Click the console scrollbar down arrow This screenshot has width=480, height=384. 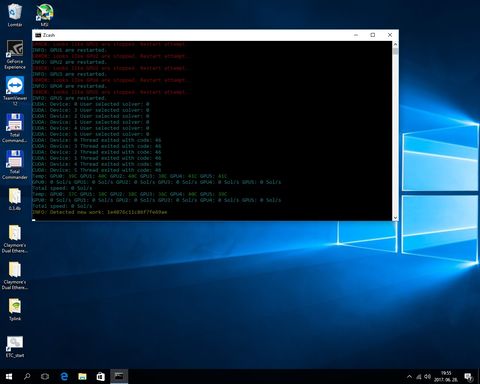395,218
